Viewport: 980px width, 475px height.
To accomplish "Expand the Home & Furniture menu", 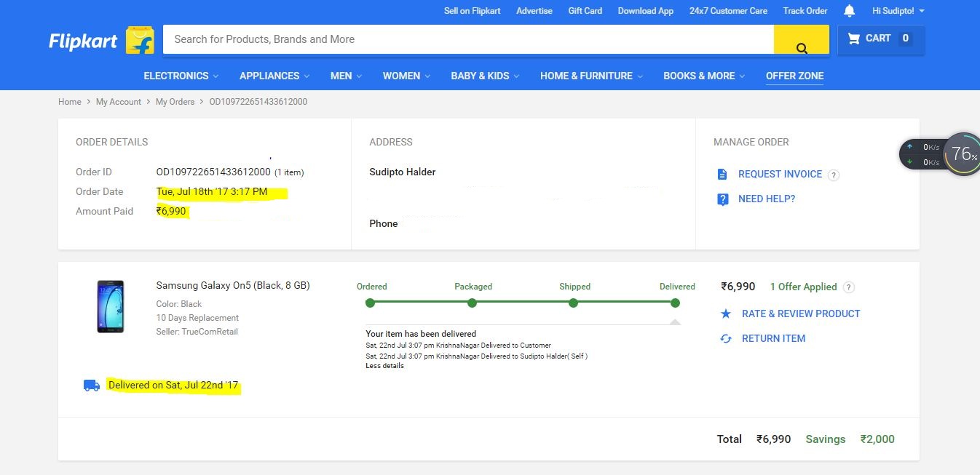I will [x=591, y=76].
